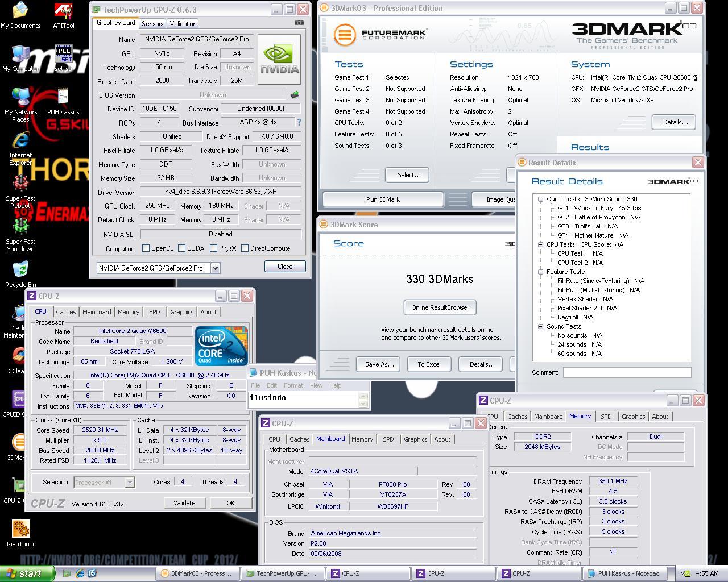
Task: Enable the PhysX checkbox in GPU-Z
Action: 213,248
